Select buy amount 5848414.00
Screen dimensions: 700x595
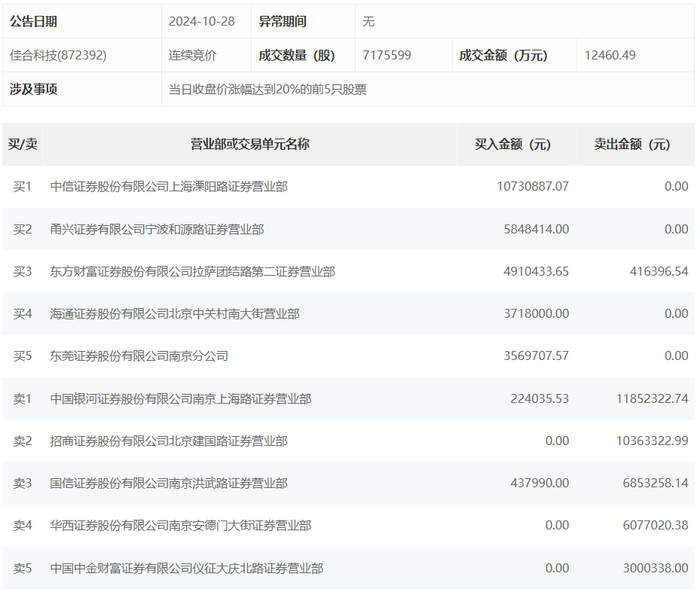[x=537, y=229]
